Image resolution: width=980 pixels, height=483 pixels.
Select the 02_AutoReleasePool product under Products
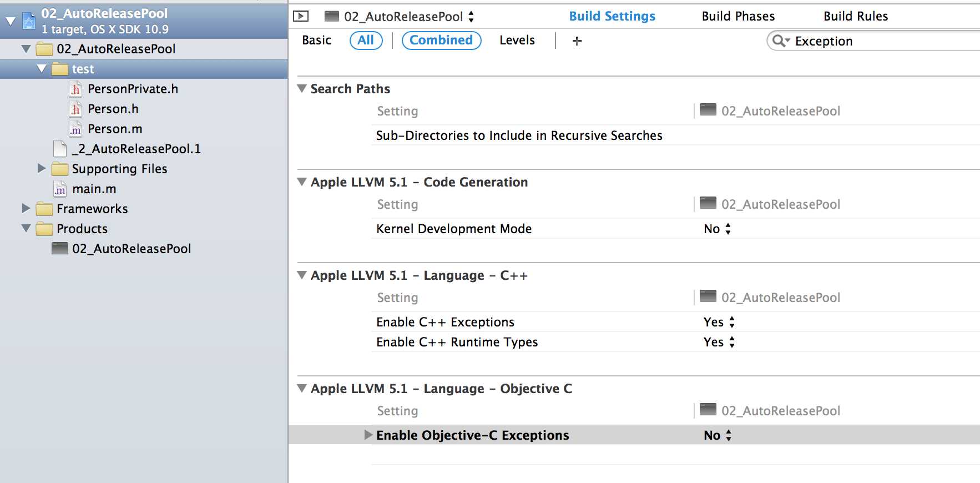(x=132, y=249)
